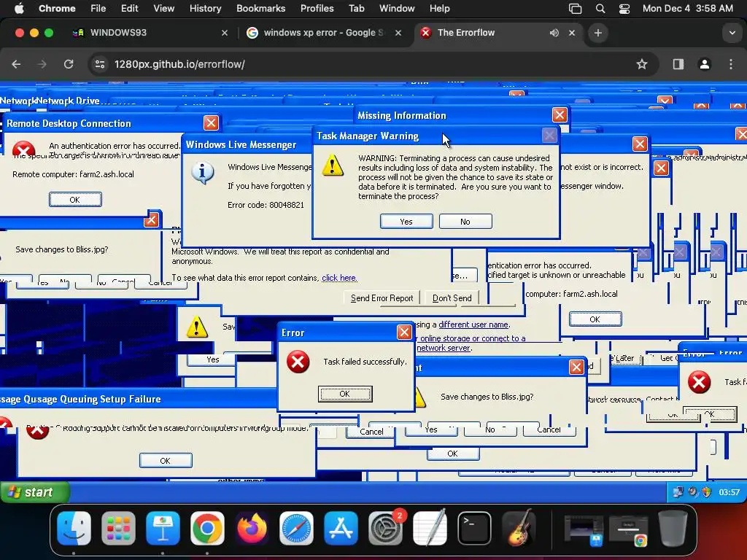The width and height of the screenshot is (747, 560).
Task: Click the XP tray security shield icon
Action: tap(706, 492)
